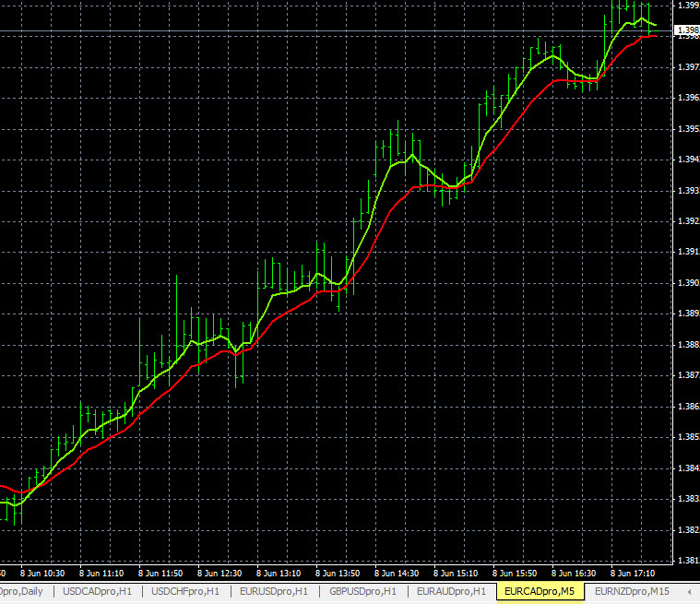Screen dimensions: 700x604
Task: Click the 8 Jun 10:30 time label
Action: click(x=44, y=572)
